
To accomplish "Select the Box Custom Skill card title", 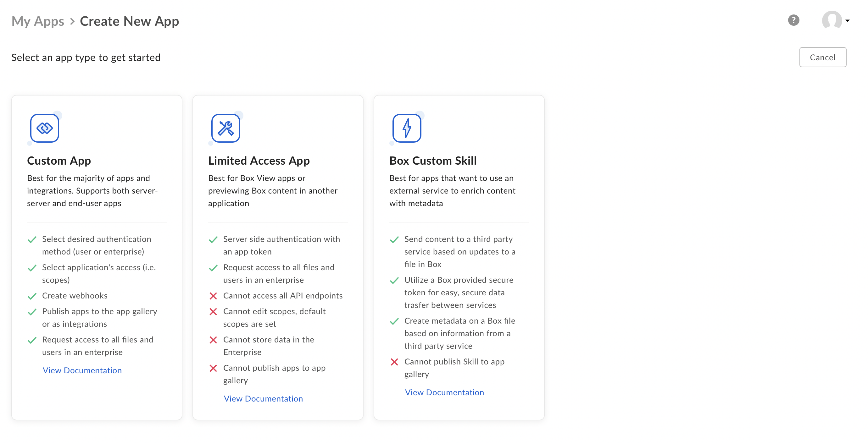I will (x=433, y=161).
